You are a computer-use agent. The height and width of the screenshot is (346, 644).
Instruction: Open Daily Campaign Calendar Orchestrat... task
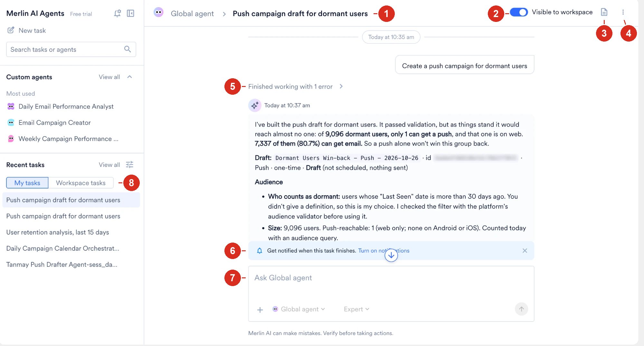(x=63, y=248)
